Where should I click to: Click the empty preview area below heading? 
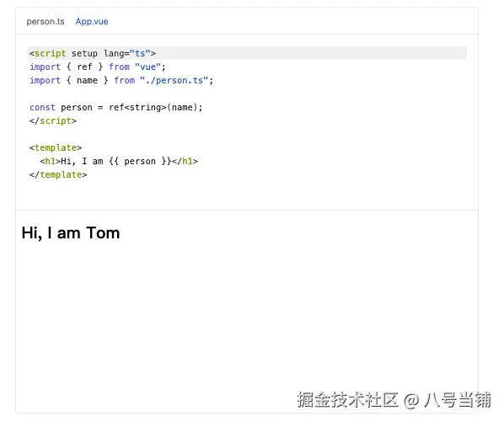click(x=247, y=315)
